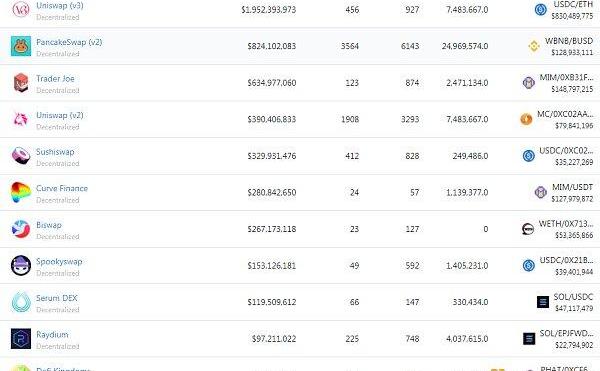Click the WBNB/BUSD pair coin icon
Screen dimensions: 600x371
point(534,46)
